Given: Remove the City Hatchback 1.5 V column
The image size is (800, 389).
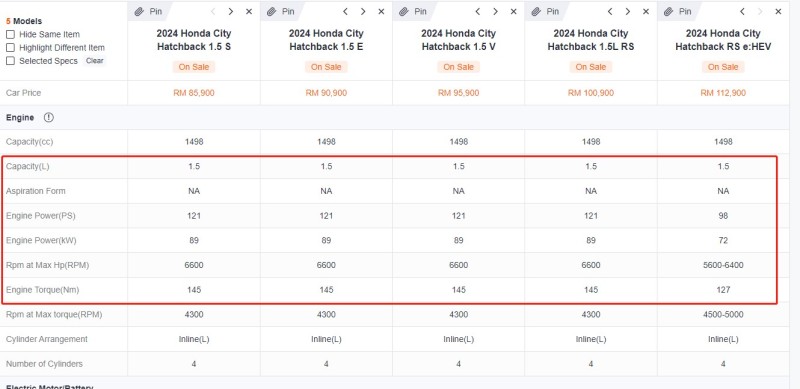Looking at the screenshot, I should (x=514, y=11).
